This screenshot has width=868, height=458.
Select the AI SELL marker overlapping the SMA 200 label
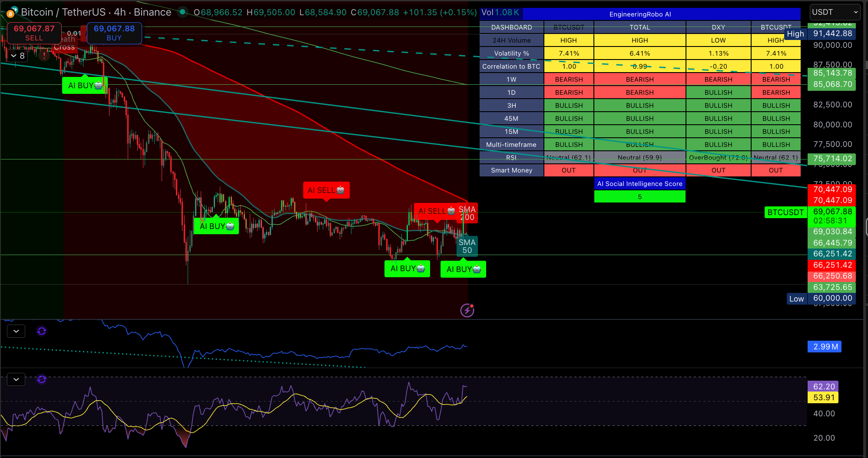436,211
